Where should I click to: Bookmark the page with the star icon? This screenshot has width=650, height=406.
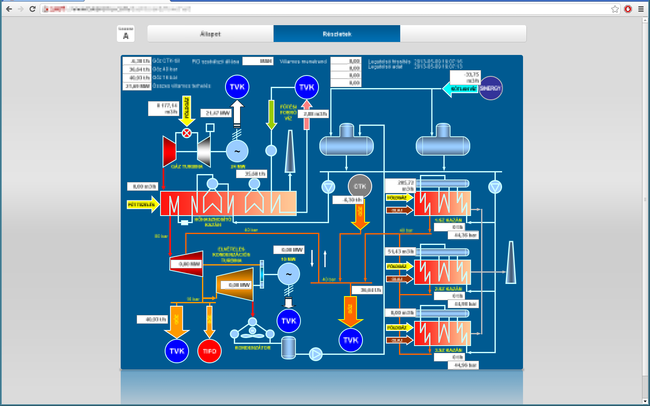pos(615,9)
